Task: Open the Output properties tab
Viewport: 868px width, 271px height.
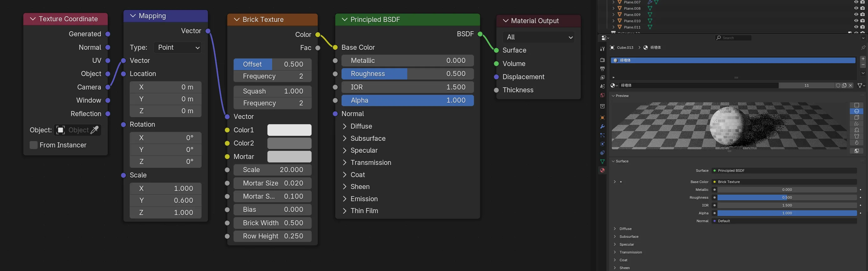Action: pyautogui.click(x=602, y=69)
